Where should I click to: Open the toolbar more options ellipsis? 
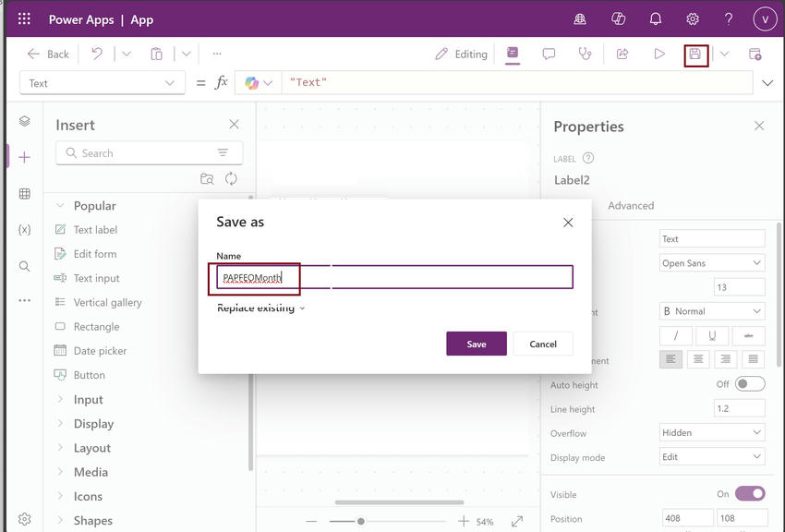point(217,53)
